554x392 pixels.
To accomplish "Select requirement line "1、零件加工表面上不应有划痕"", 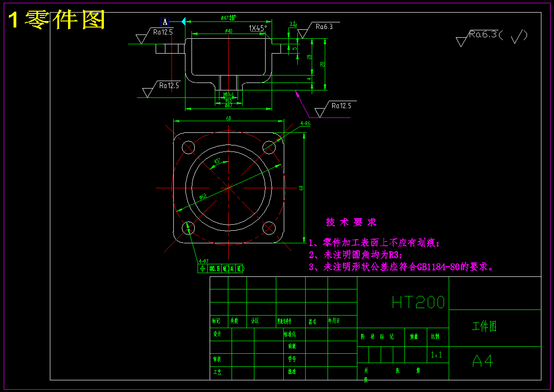I will click(x=374, y=243).
